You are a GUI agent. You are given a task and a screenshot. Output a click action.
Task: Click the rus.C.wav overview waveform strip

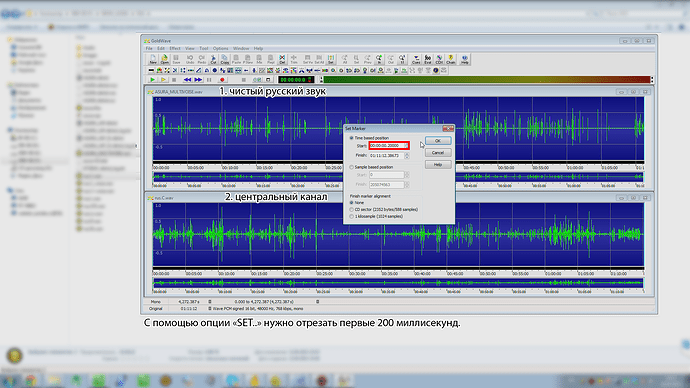click(398, 283)
